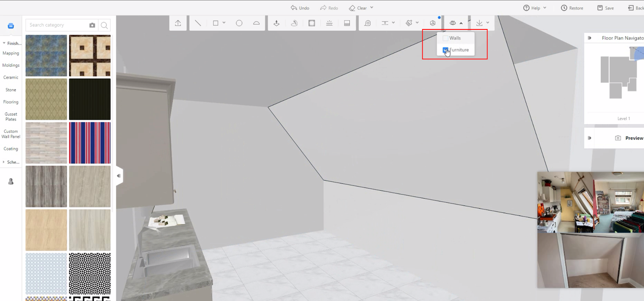644x301 pixels.
Task: Select the rectangle drawing tool
Action: pyautogui.click(x=216, y=23)
